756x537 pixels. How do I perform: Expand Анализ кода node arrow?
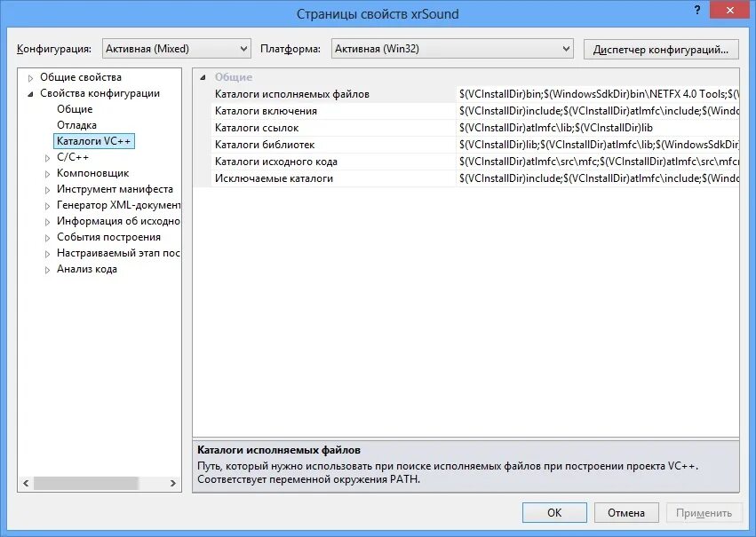tap(47, 270)
